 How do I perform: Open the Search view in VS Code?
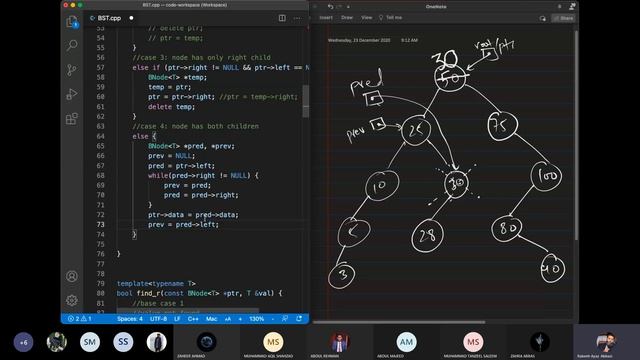coord(72,45)
